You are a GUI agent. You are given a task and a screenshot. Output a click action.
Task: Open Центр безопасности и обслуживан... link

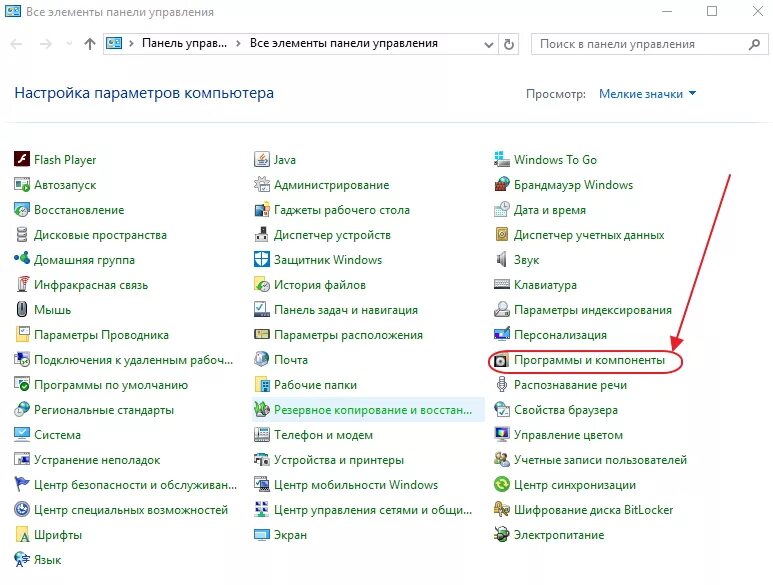(x=136, y=485)
